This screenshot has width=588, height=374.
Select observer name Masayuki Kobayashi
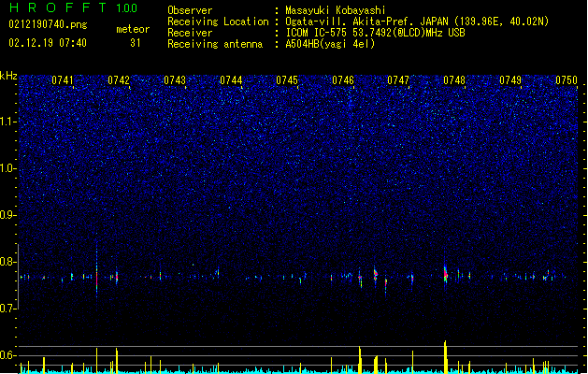(336, 10)
